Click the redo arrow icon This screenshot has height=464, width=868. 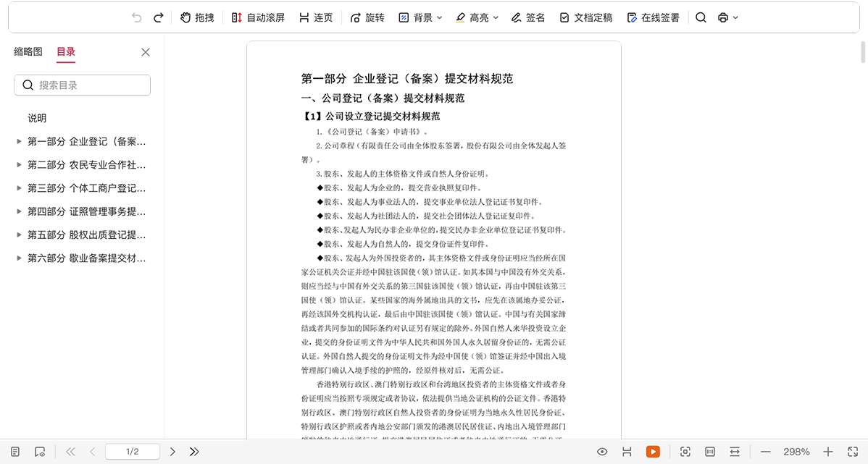click(159, 17)
